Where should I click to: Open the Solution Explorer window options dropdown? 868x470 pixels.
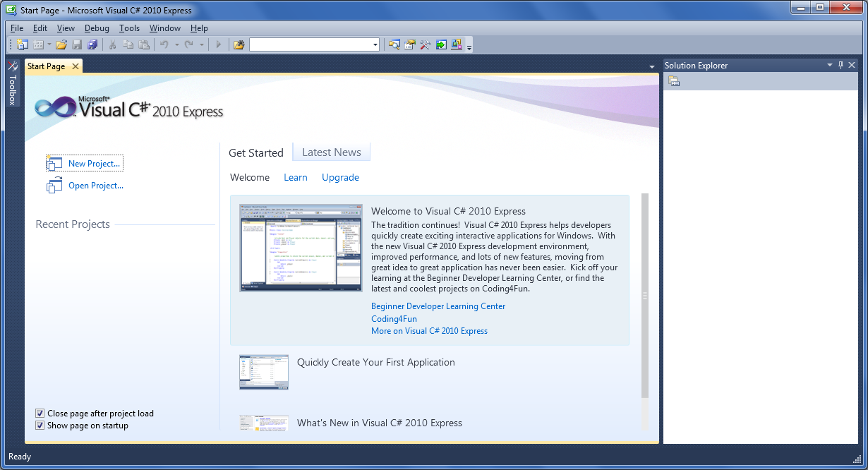830,65
